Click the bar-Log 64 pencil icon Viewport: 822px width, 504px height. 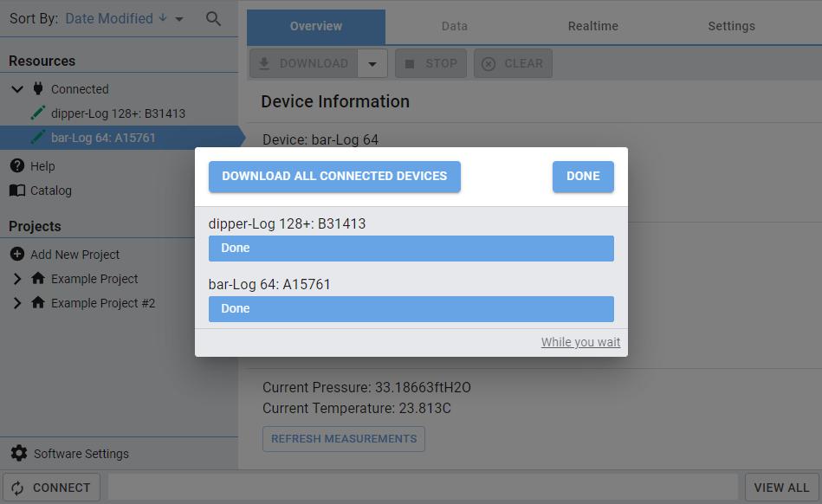point(38,138)
